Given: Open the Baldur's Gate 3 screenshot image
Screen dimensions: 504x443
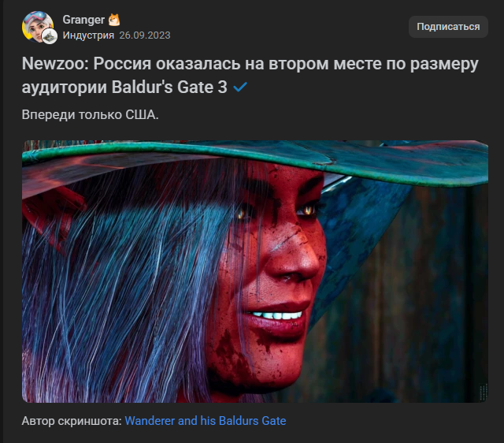Looking at the screenshot, I should [x=255, y=271].
